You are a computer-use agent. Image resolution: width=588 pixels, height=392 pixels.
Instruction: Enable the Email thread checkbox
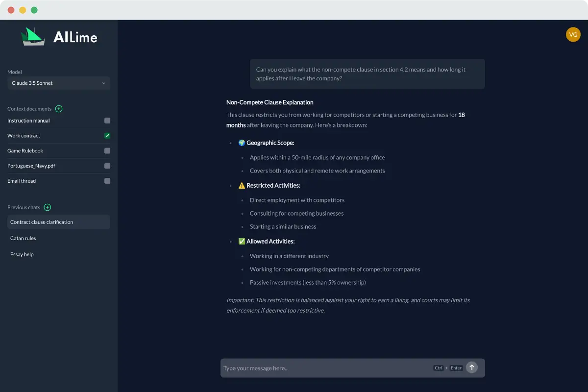(x=107, y=181)
